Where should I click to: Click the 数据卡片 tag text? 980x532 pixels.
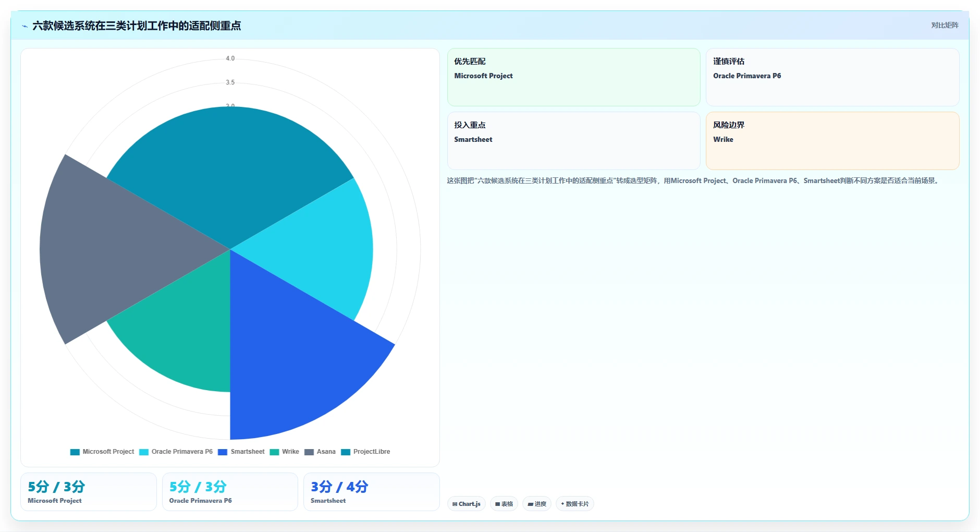pyautogui.click(x=577, y=504)
